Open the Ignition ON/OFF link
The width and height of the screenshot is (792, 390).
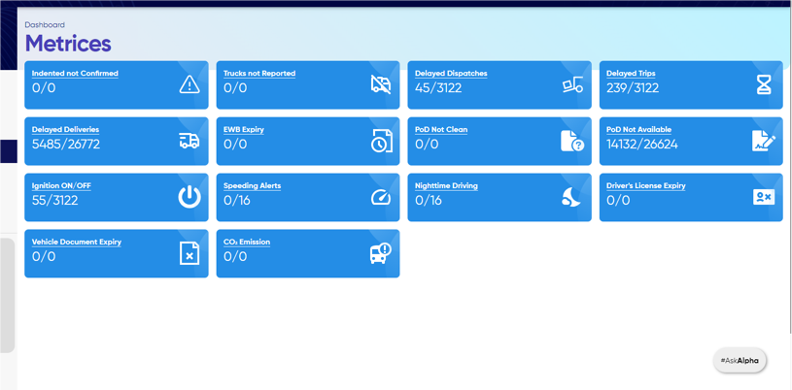pyautogui.click(x=62, y=185)
